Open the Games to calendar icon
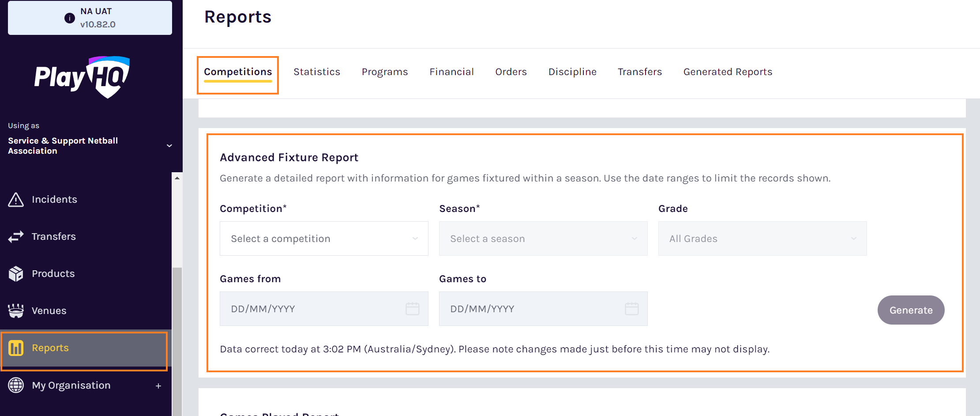This screenshot has height=416, width=980. [x=632, y=309]
